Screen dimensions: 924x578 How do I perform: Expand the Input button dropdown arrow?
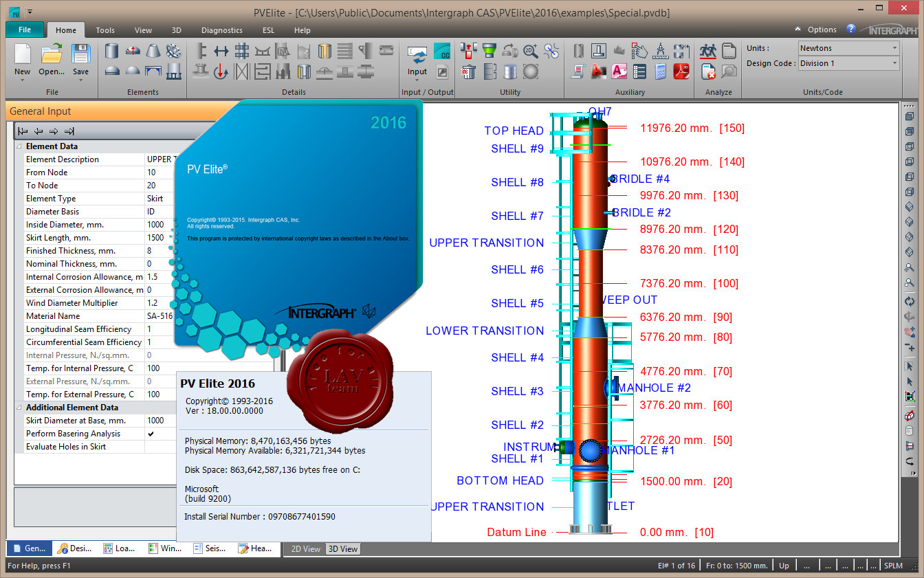tap(417, 80)
